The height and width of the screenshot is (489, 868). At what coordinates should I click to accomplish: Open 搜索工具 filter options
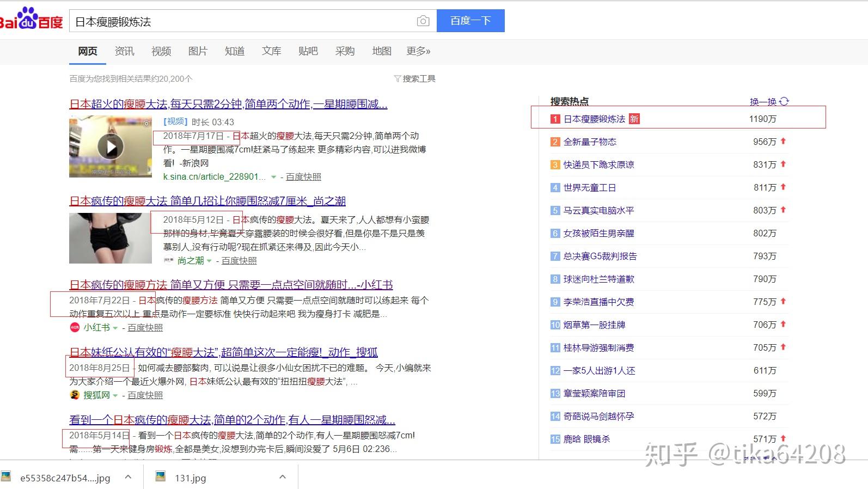coord(415,79)
